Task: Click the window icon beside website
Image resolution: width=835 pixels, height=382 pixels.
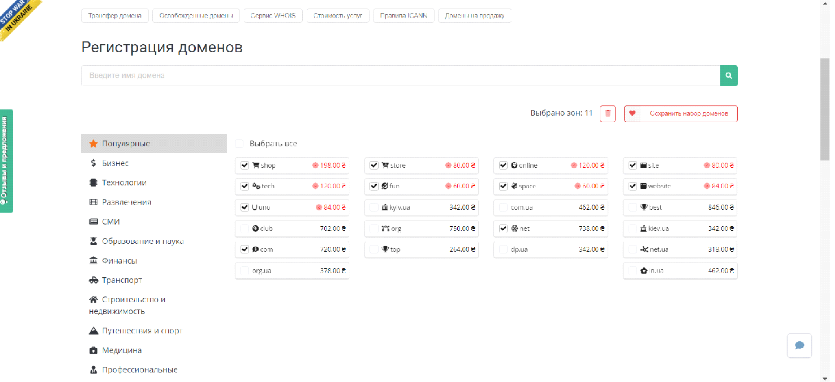Action: (643, 186)
